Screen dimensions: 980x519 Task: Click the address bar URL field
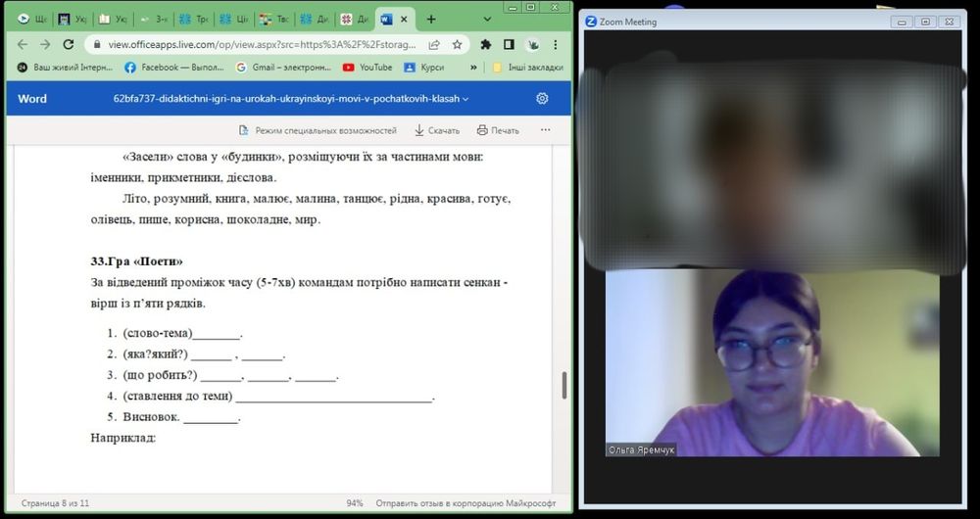(262, 45)
